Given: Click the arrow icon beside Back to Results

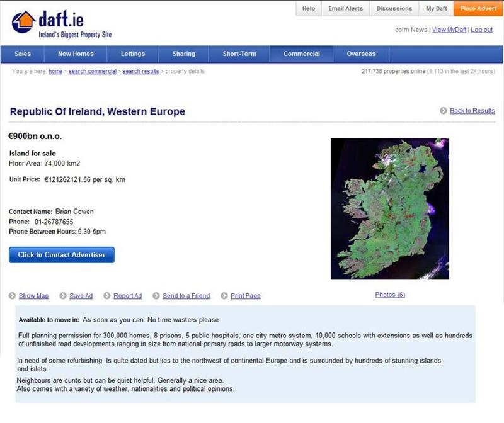Looking at the screenshot, I should pos(444,111).
